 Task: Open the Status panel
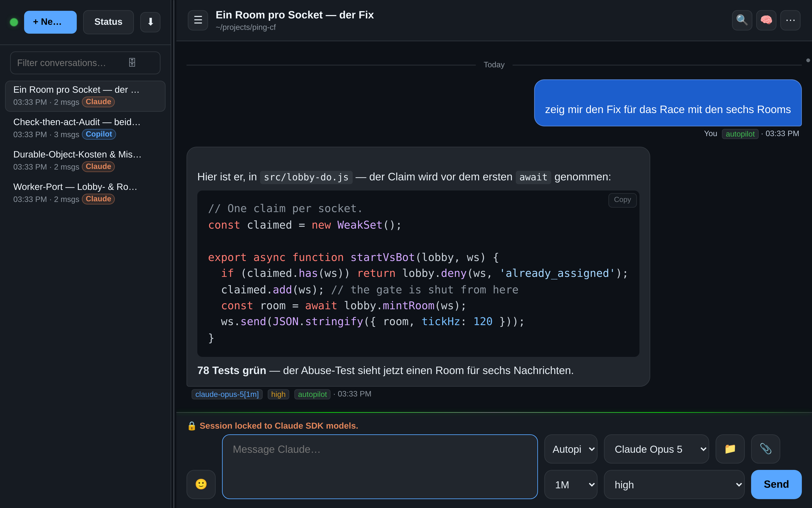108,22
